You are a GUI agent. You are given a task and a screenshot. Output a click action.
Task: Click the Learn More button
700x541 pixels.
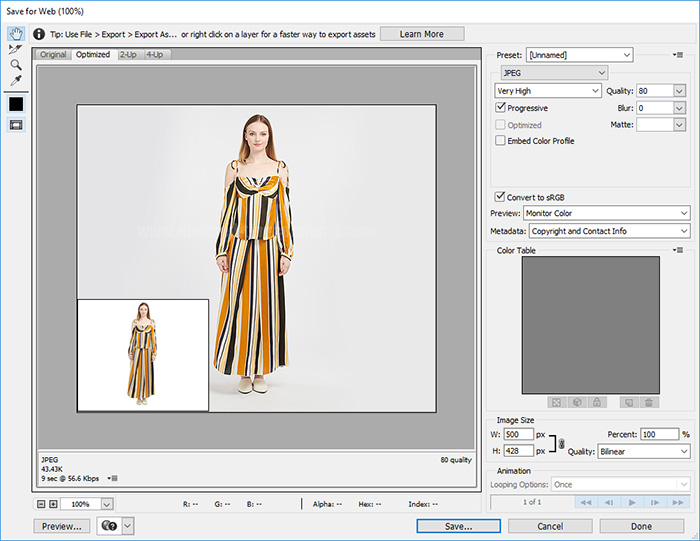pos(422,34)
